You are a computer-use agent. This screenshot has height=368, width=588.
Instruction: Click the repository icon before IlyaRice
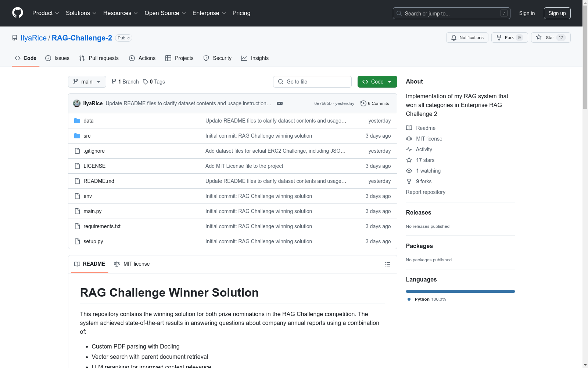pyautogui.click(x=15, y=38)
